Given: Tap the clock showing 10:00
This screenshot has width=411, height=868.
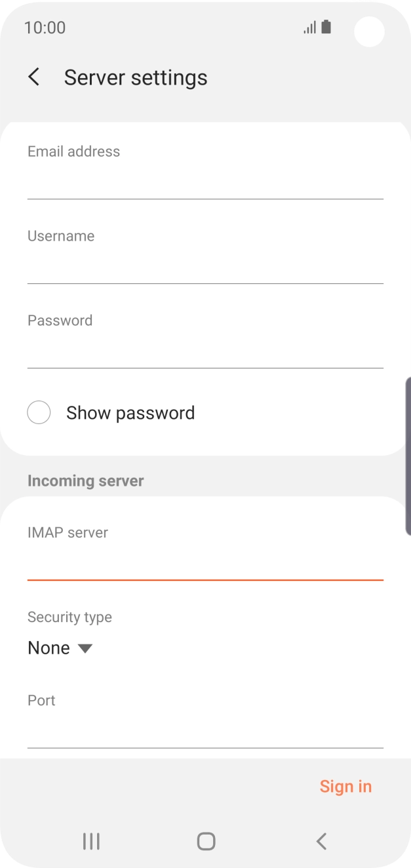Looking at the screenshot, I should click(x=45, y=28).
